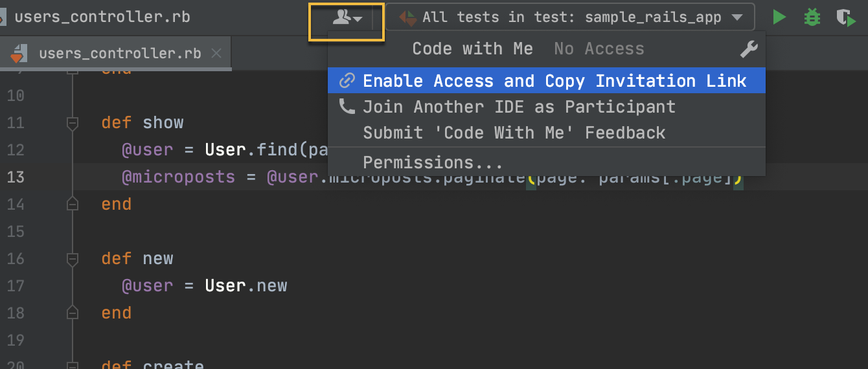This screenshot has width=868, height=369.
Task: Click the run configuration icon before All tests
Action: [408, 17]
